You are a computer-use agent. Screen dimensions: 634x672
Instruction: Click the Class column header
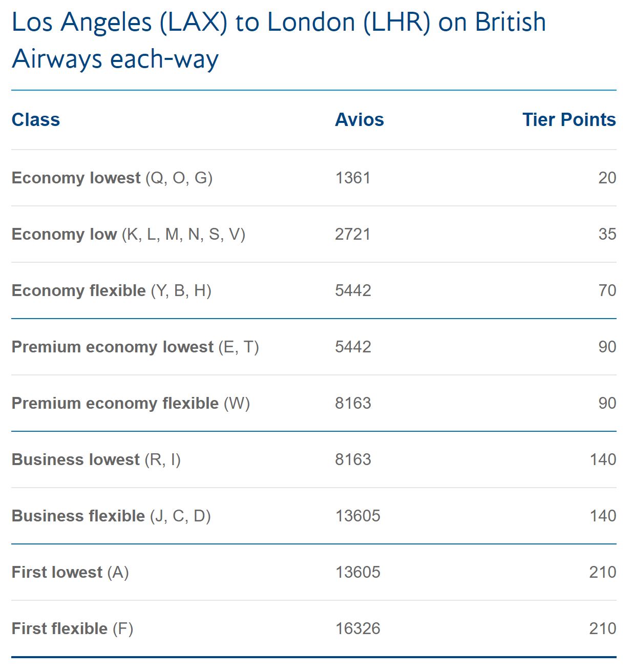click(x=36, y=120)
